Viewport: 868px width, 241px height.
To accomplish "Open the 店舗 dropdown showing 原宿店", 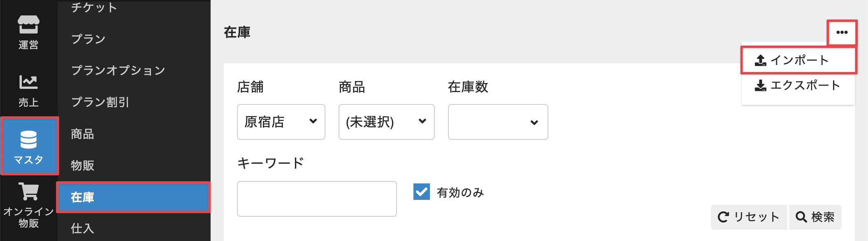I will (281, 122).
